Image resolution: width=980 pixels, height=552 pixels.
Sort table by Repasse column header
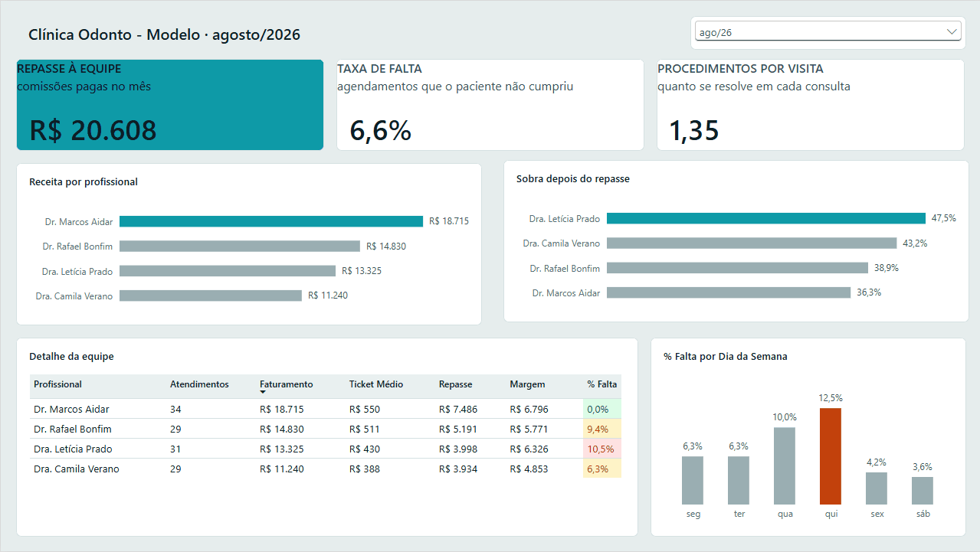tap(456, 384)
